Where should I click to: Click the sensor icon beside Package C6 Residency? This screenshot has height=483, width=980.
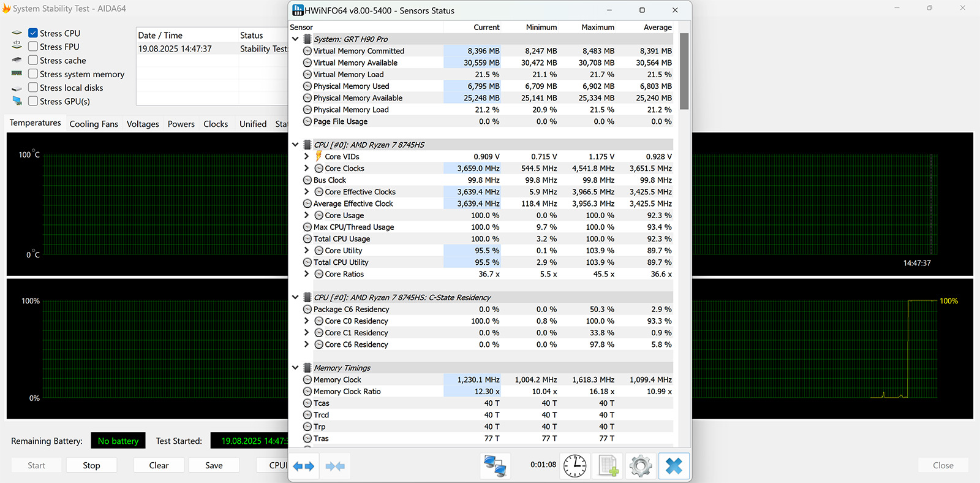click(307, 310)
